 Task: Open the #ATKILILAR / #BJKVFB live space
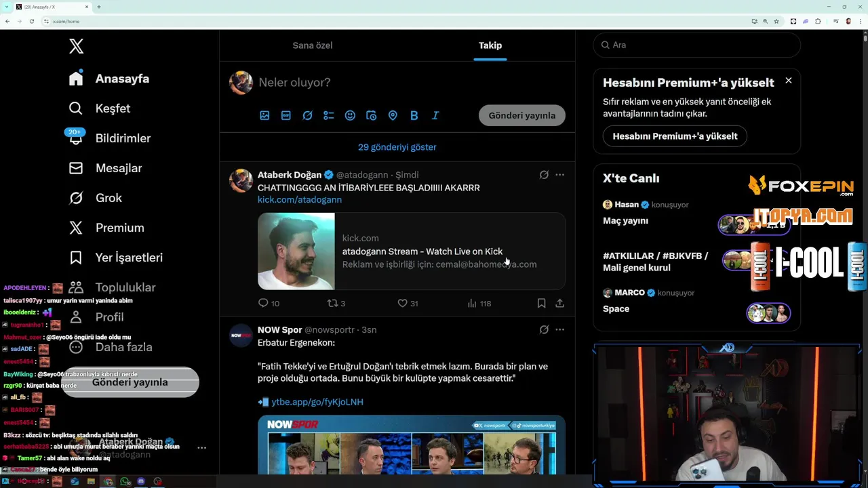click(x=697, y=261)
